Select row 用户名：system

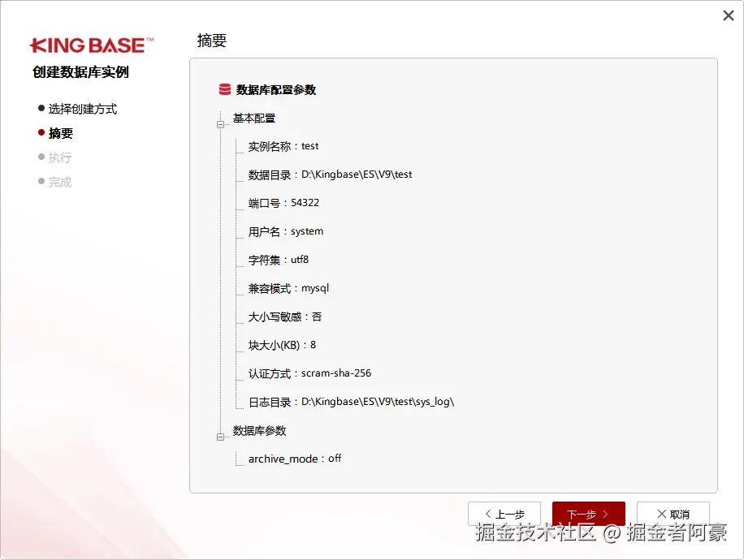[x=286, y=231]
